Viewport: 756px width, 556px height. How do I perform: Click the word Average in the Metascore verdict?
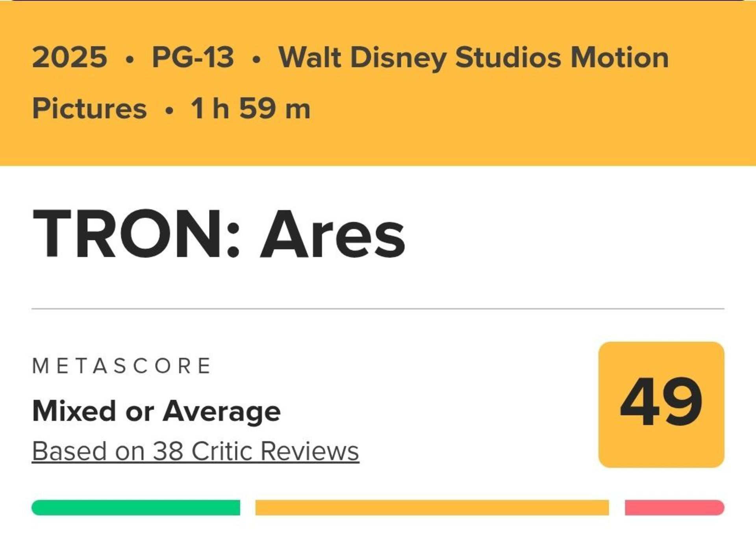coord(222,411)
